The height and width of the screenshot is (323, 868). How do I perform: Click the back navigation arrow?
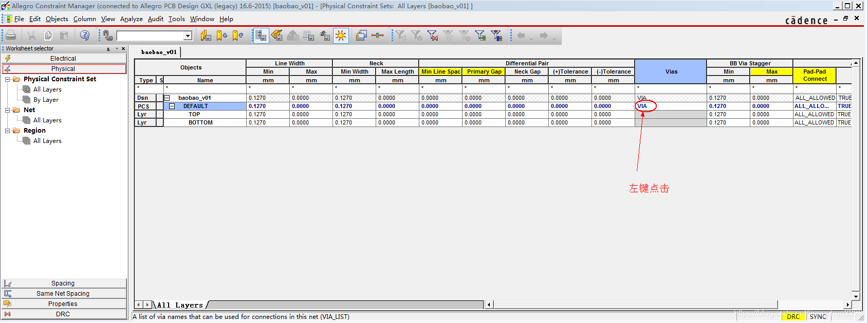pyautogui.click(x=521, y=35)
